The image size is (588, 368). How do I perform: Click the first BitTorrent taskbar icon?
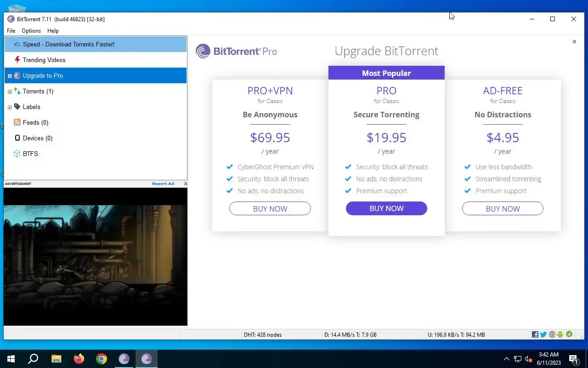[x=124, y=359]
